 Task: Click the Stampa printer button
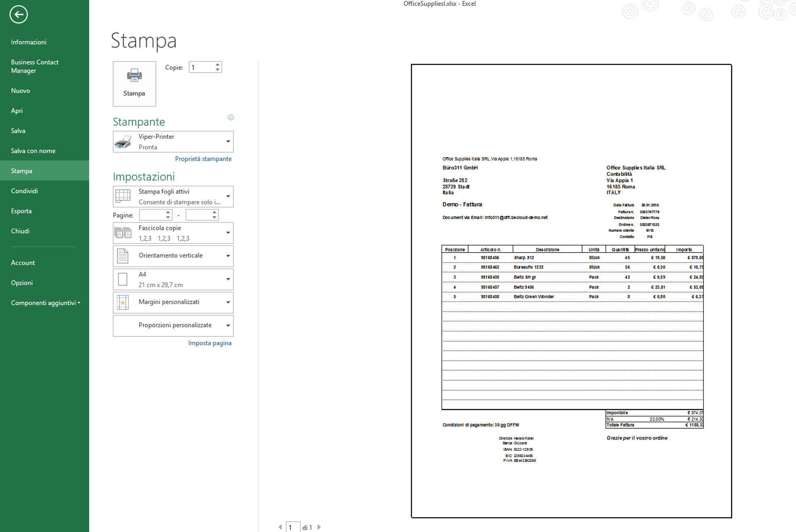click(134, 84)
